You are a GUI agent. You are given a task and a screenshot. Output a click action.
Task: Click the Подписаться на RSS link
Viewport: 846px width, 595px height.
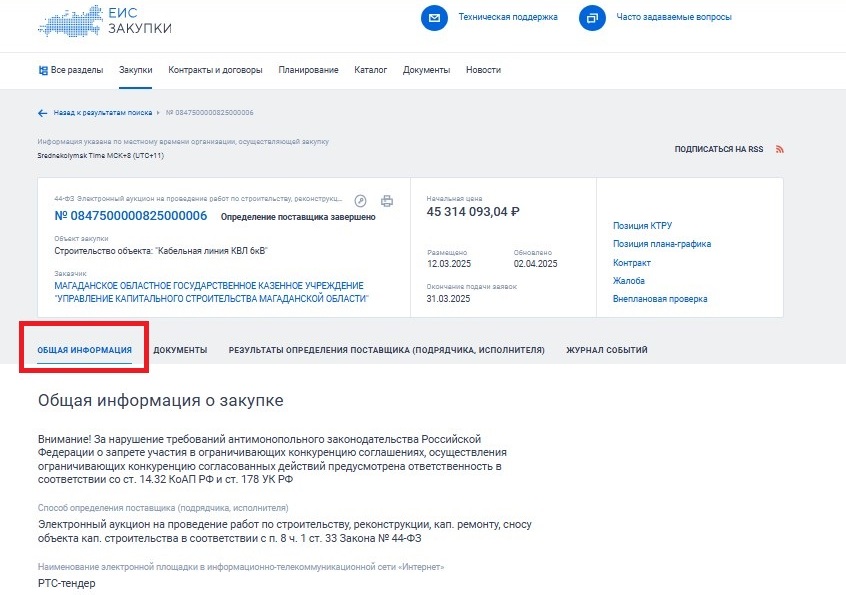point(718,149)
